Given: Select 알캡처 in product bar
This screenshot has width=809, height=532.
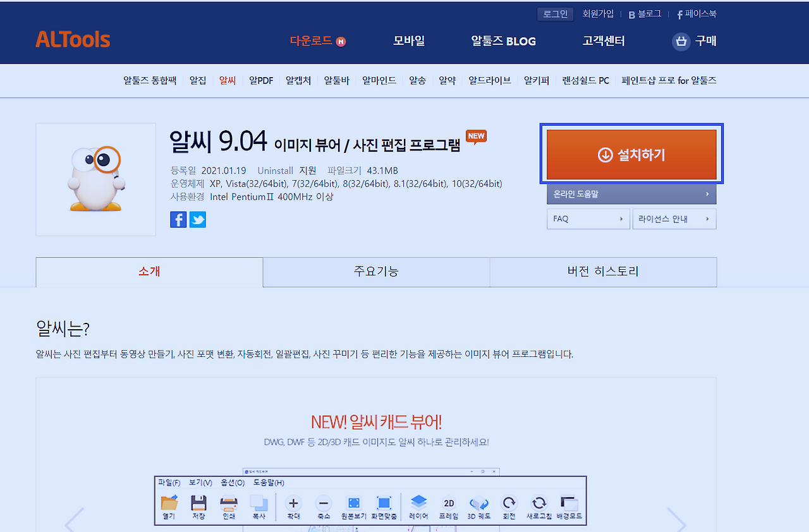Looking at the screenshot, I should click(298, 81).
